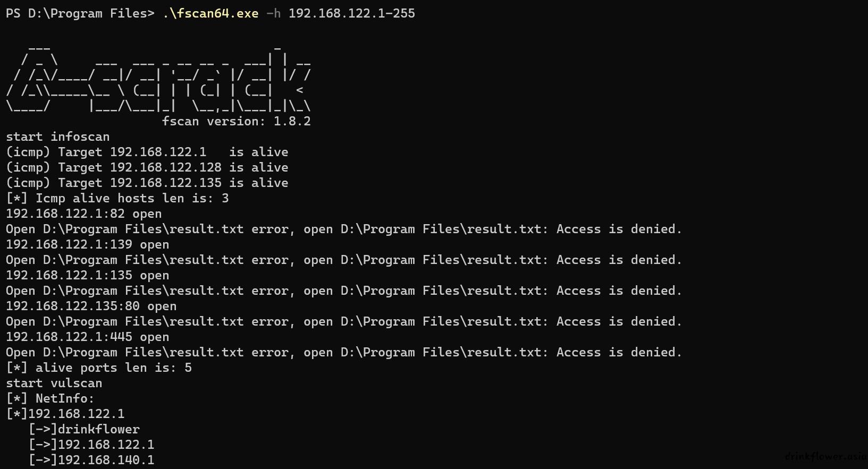Click the start vulscan line
Viewport: 868px width, 469px height.
point(54,383)
